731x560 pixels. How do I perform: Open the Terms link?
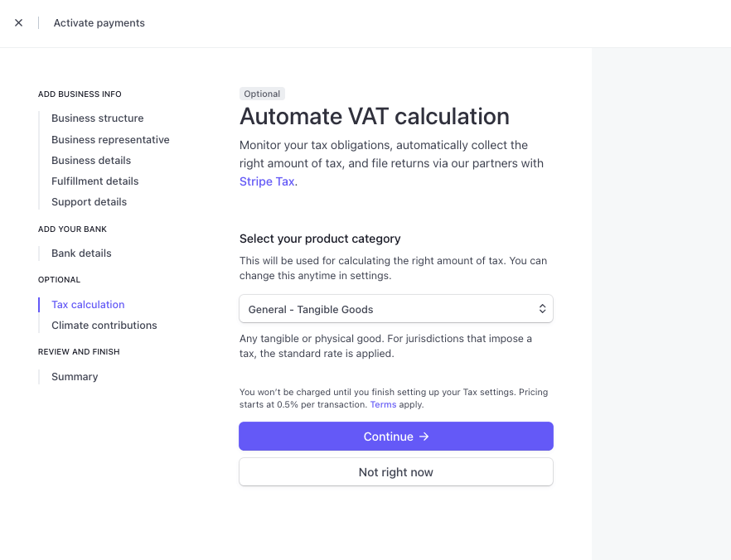click(x=383, y=405)
